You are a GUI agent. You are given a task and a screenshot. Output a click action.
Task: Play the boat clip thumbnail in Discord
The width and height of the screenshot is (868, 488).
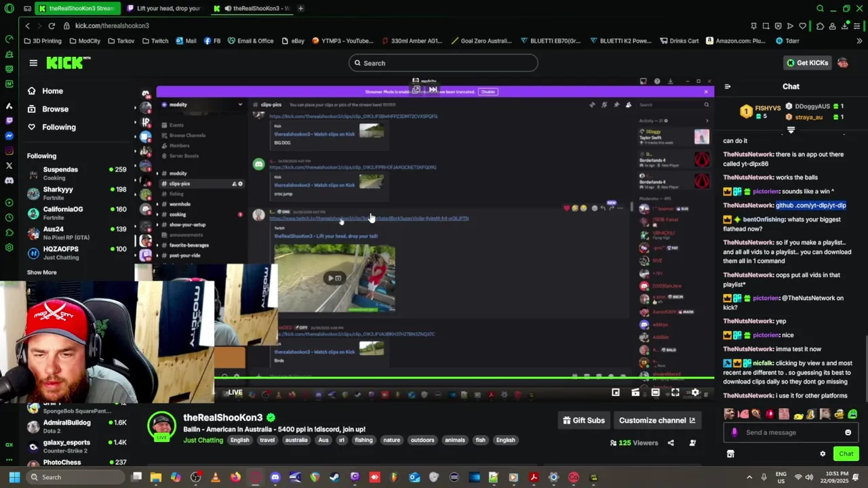(x=334, y=278)
